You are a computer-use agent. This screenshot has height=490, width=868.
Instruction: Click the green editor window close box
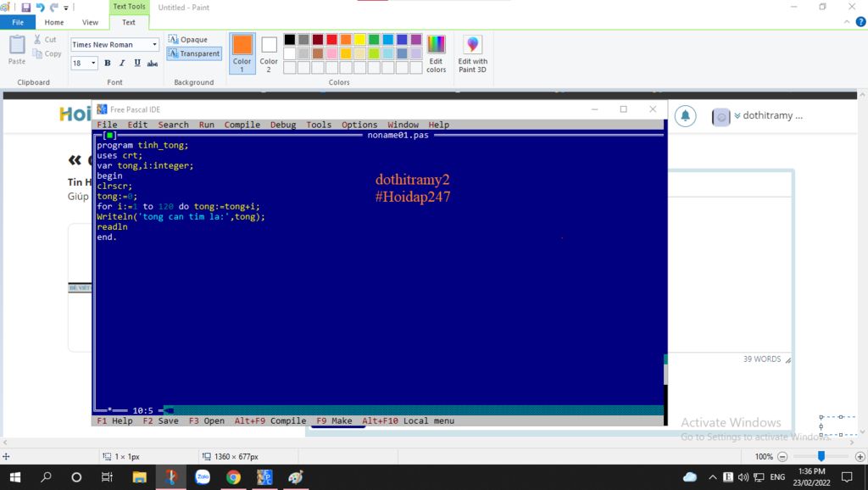coord(109,135)
